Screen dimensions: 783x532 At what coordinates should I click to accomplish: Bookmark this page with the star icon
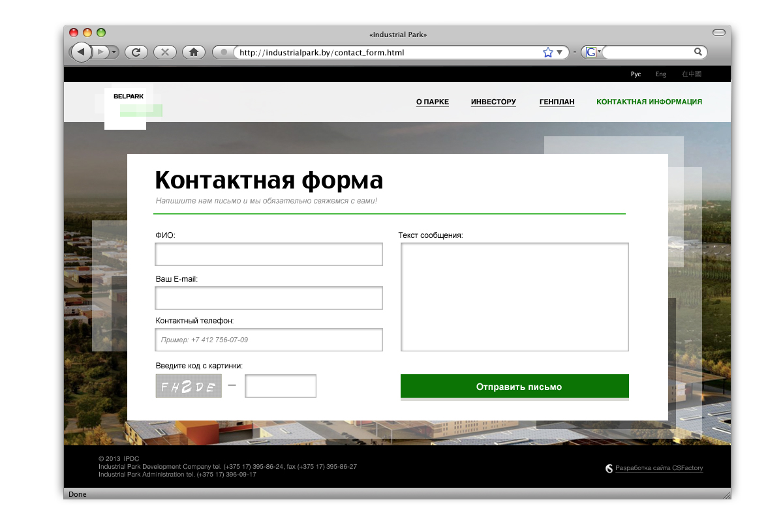coord(547,52)
